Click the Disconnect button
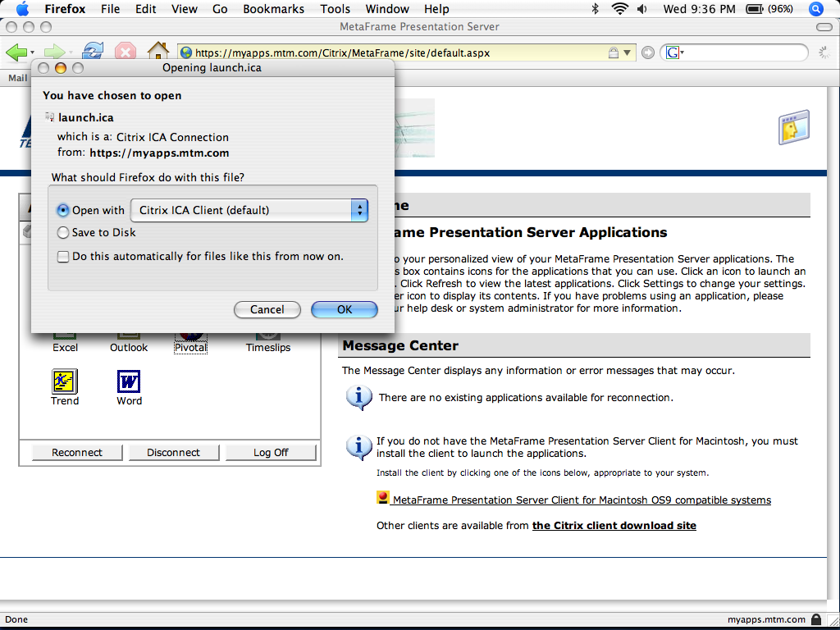The width and height of the screenshot is (840, 630). 174,453
